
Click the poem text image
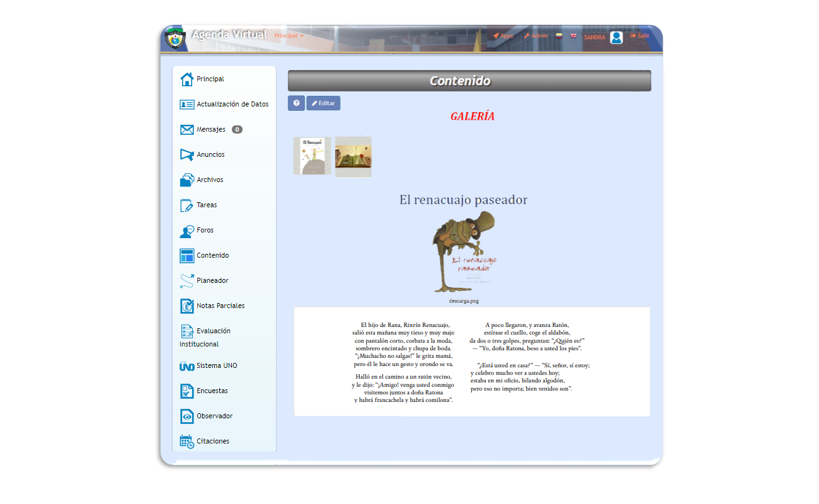tap(472, 362)
